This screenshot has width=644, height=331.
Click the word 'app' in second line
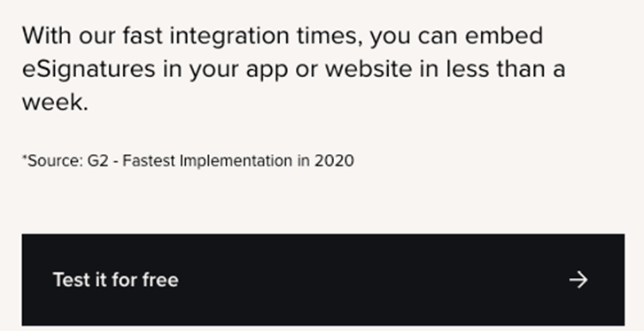point(267,71)
